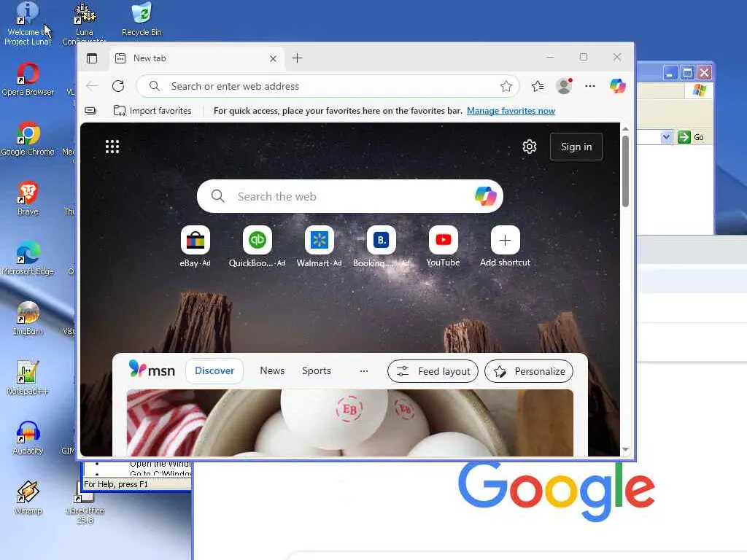Select the Sports feed tab
This screenshot has width=747, height=560.
(317, 371)
